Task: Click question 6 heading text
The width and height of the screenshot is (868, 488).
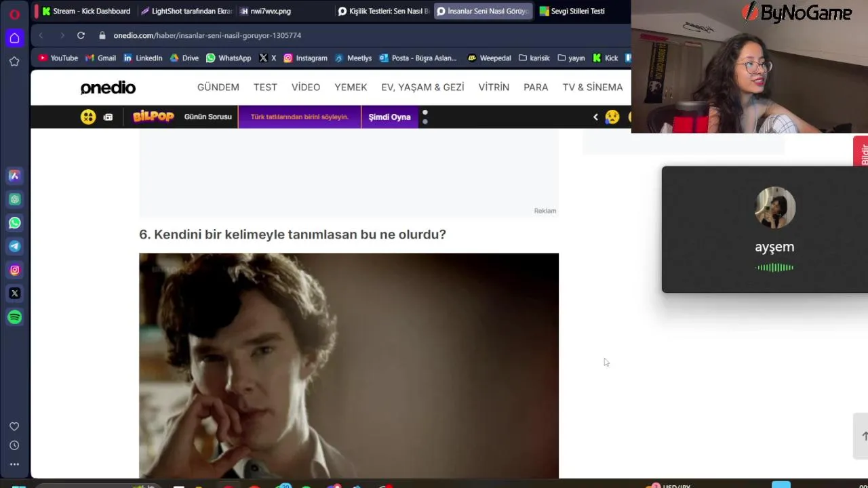Action: click(x=292, y=235)
